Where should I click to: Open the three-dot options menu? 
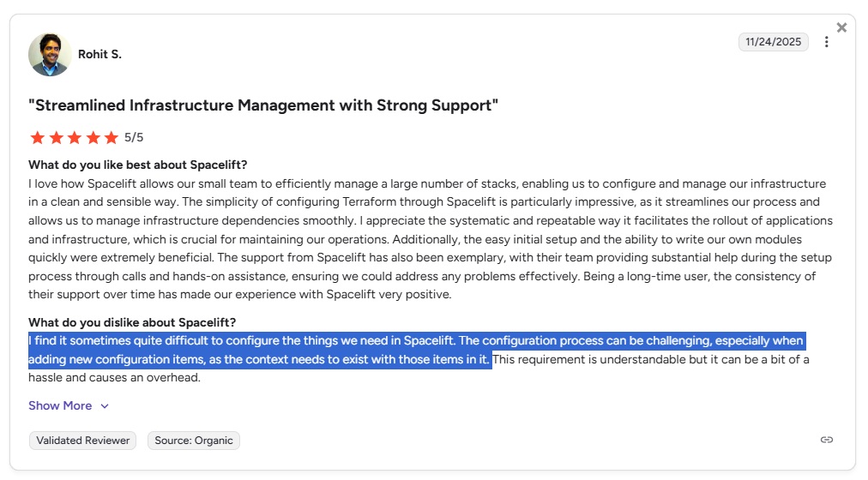(826, 42)
